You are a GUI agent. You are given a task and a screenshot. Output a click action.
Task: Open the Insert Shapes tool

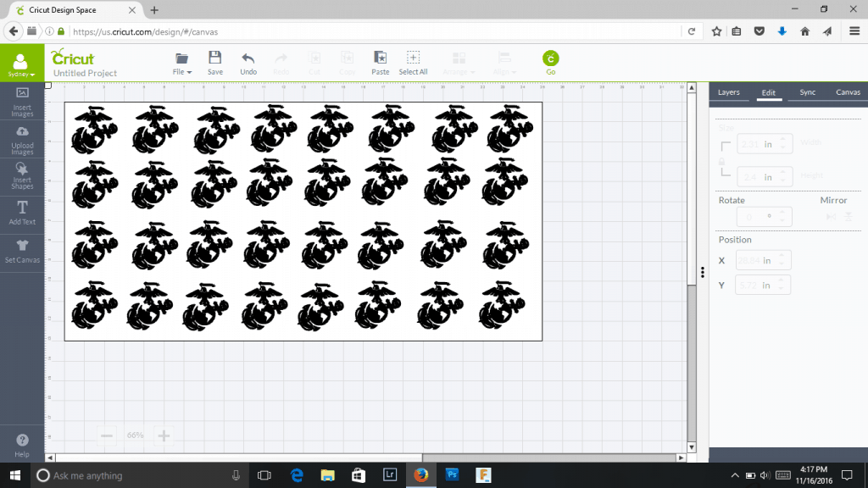pyautogui.click(x=22, y=175)
